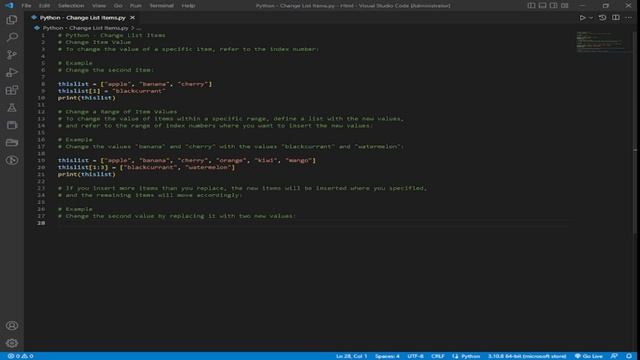This screenshot has height=360, width=640.
Task: Toggle the primary side bar layout
Action: coord(531,6)
